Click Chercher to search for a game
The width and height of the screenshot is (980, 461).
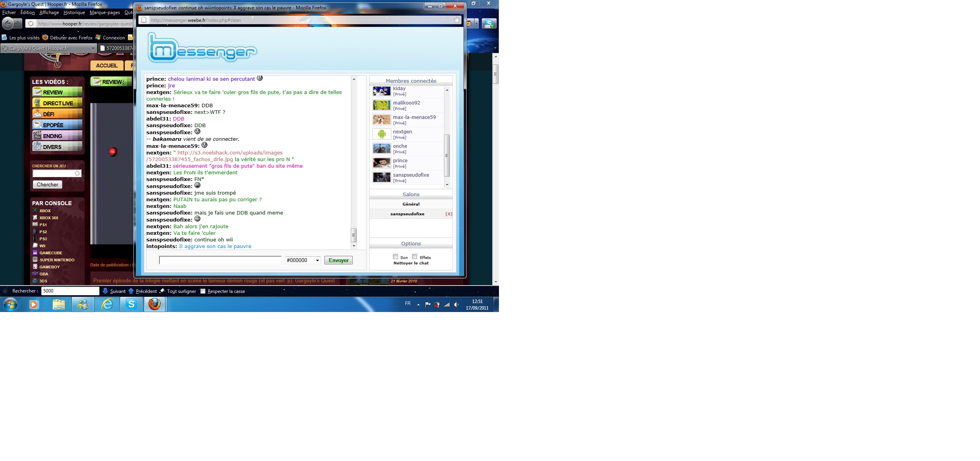point(48,184)
